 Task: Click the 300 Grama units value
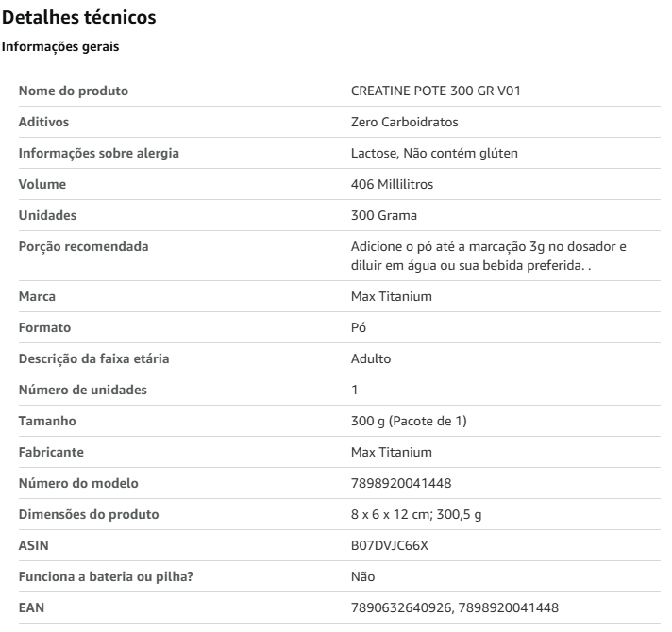(x=384, y=215)
